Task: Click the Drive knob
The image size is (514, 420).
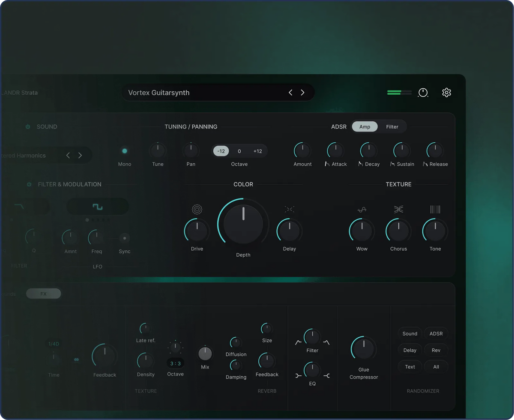Action: tap(197, 231)
